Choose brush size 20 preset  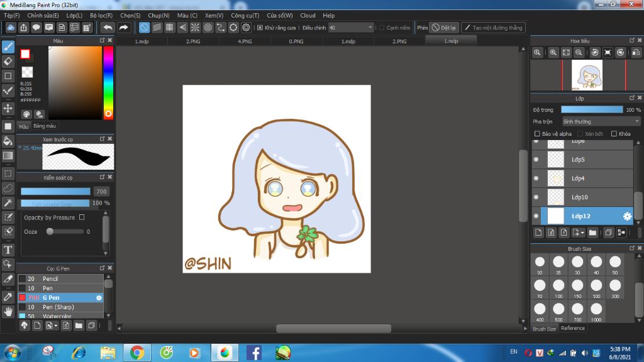pyautogui.click(x=540, y=265)
